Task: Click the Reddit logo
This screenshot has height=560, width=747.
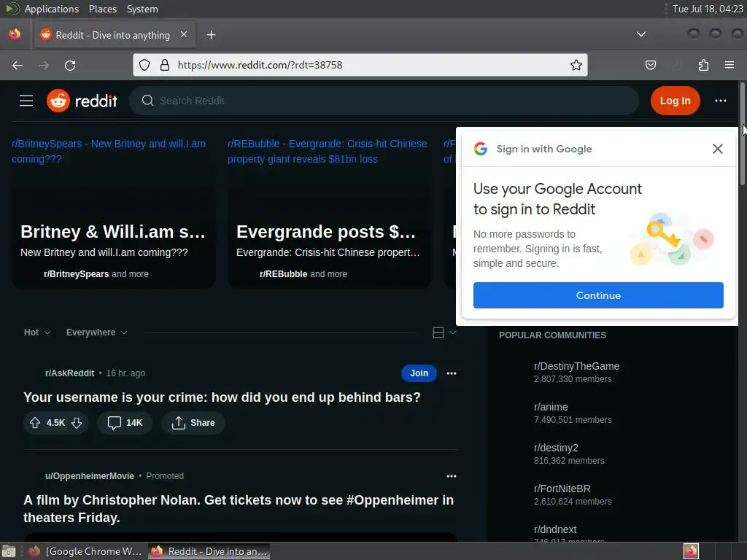Action: click(x=82, y=101)
